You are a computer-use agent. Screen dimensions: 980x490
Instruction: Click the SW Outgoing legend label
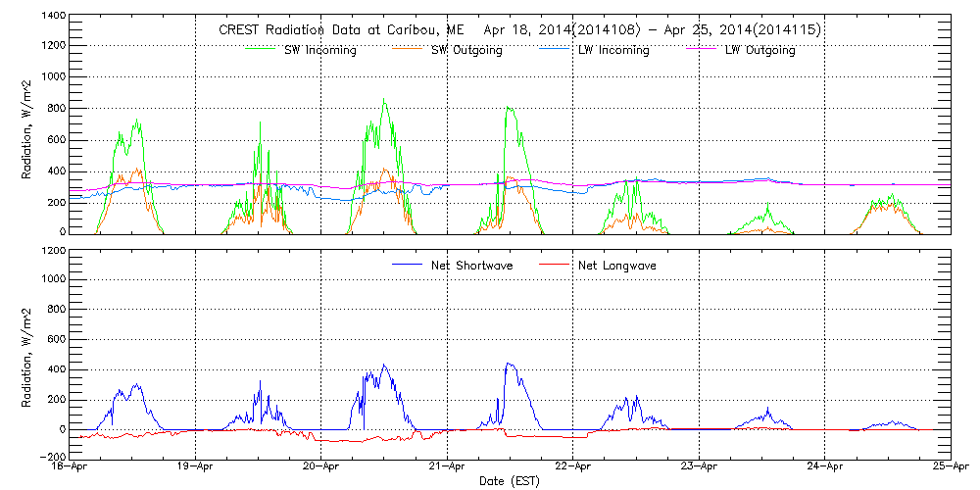click(x=466, y=50)
